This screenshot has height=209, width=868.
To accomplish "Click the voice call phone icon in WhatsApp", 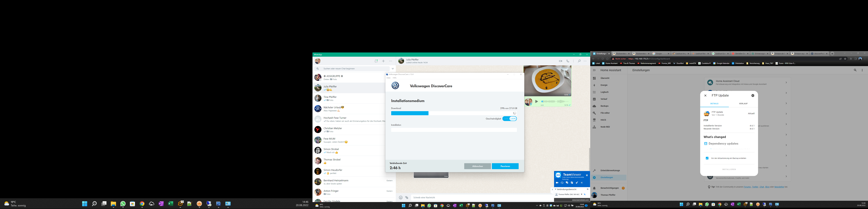I will click(568, 61).
